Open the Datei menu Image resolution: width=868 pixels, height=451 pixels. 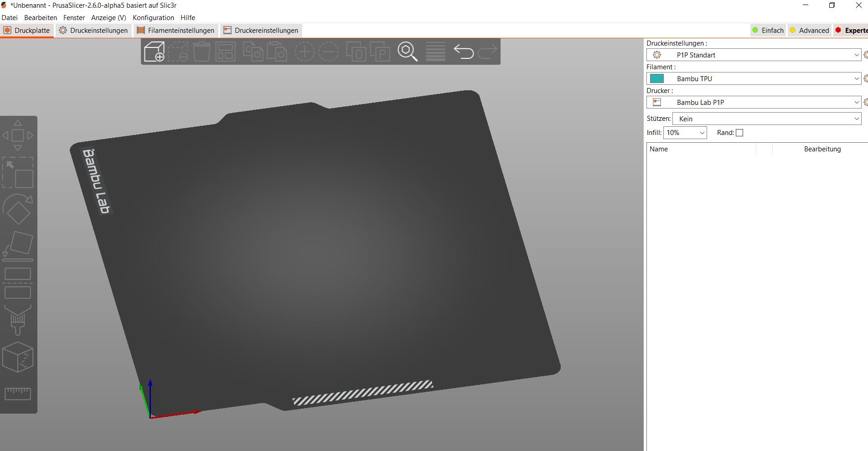tap(10, 18)
